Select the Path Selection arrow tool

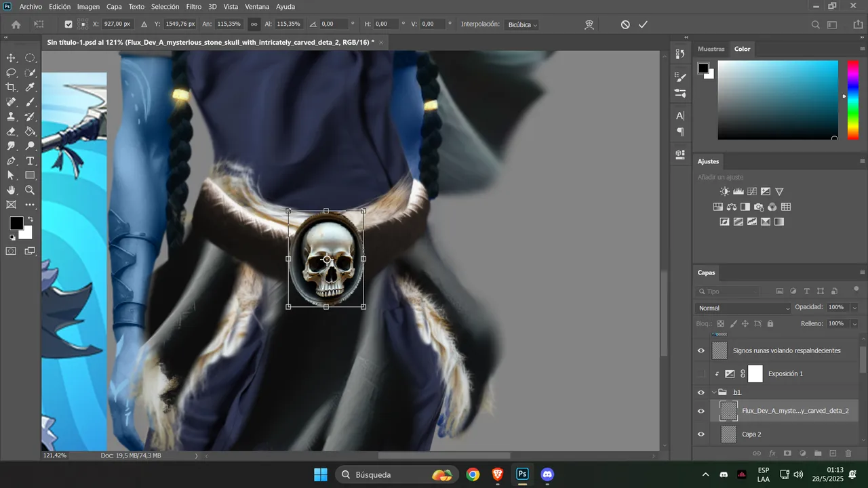click(11, 176)
